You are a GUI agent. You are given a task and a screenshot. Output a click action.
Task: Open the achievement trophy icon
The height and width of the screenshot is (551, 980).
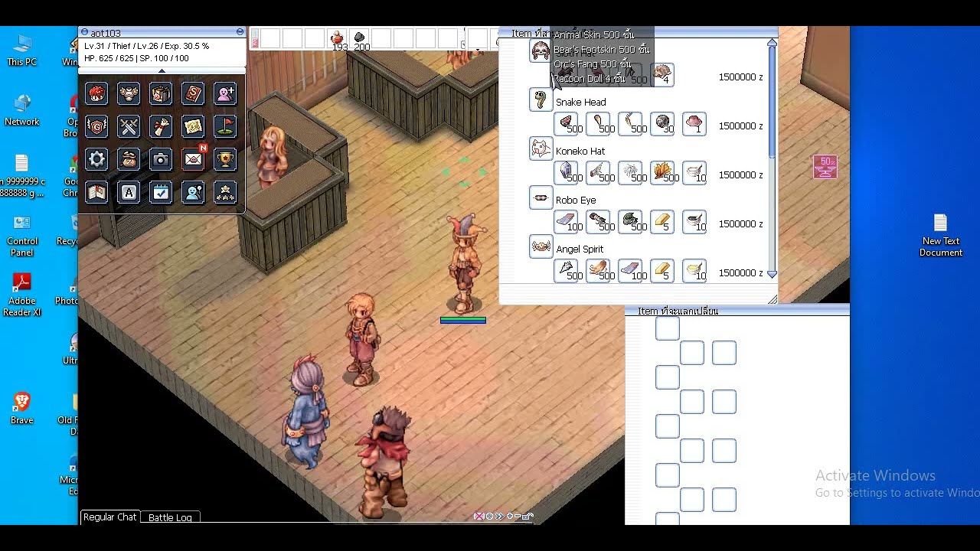point(225,159)
